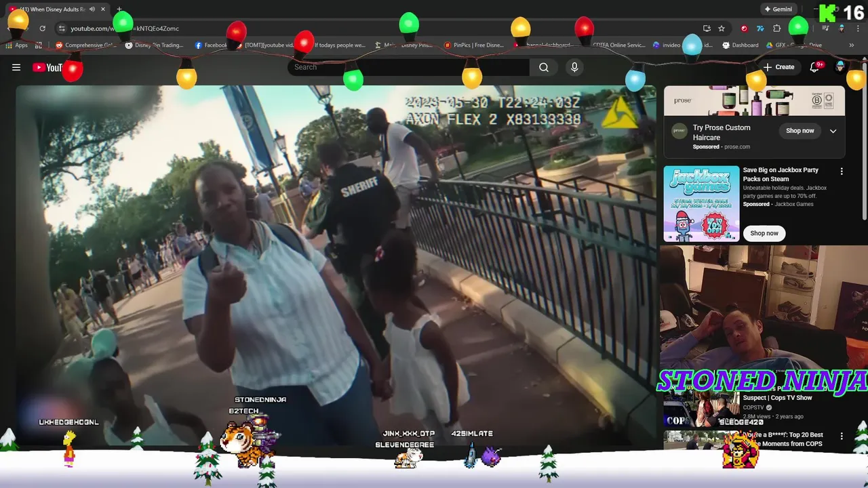The width and height of the screenshot is (868, 488).
Task: Open PinPics Free Disney bookmark
Action: click(x=474, y=45)
